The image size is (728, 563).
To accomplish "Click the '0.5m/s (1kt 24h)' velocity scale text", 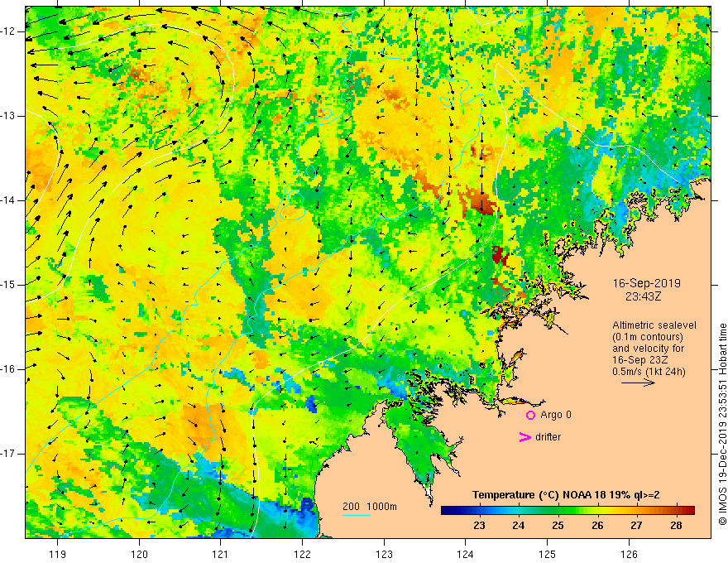I will coord(649,372).
